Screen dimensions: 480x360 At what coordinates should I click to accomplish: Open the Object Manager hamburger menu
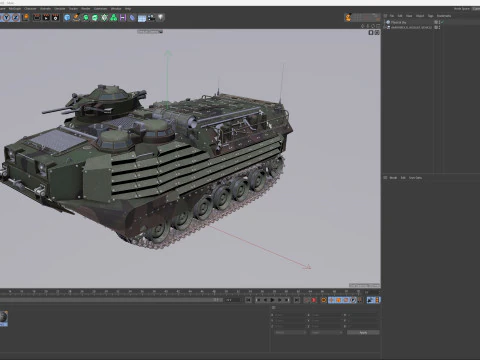[385, 16]
